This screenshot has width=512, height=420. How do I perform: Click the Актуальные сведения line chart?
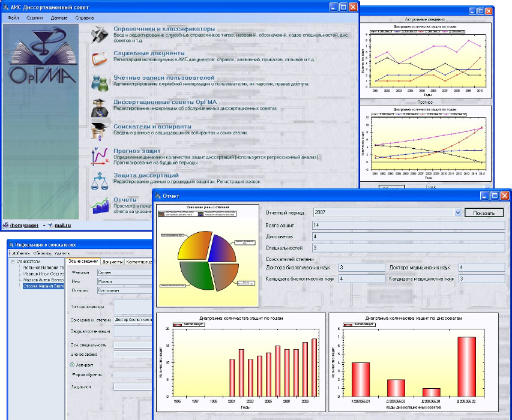pos(426,61)
